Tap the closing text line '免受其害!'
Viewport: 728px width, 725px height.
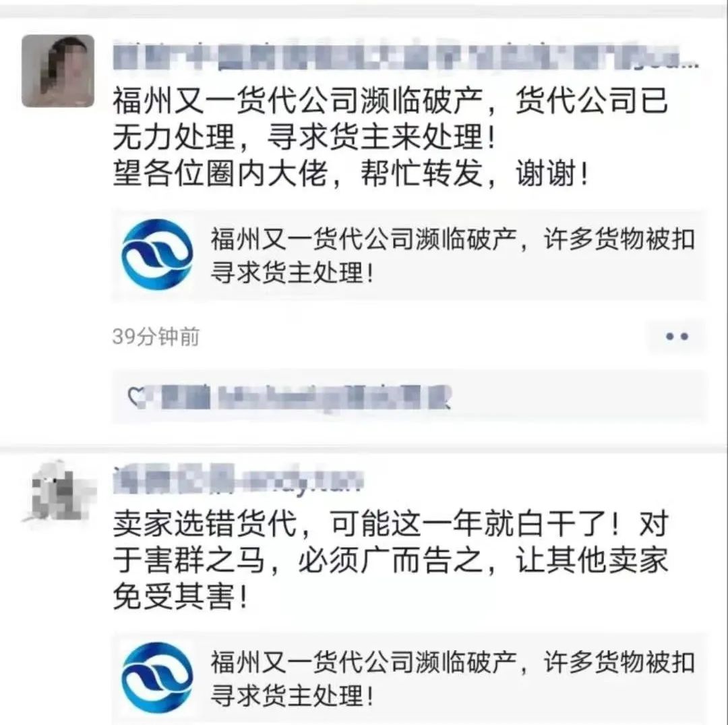(181, 596)
